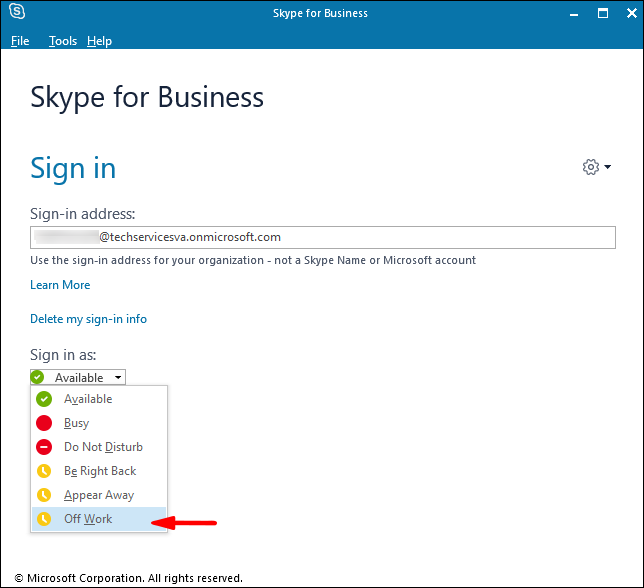Expand the arrow next to the gear icon
Screen dimensions: 644x588
click(x=607, y=167)
